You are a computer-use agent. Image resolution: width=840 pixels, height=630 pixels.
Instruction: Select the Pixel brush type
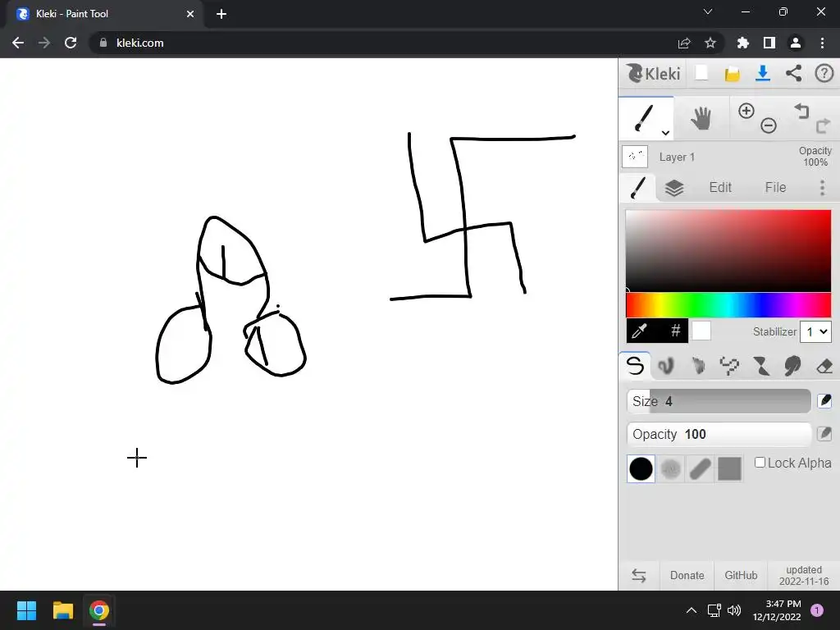point(729,366)
